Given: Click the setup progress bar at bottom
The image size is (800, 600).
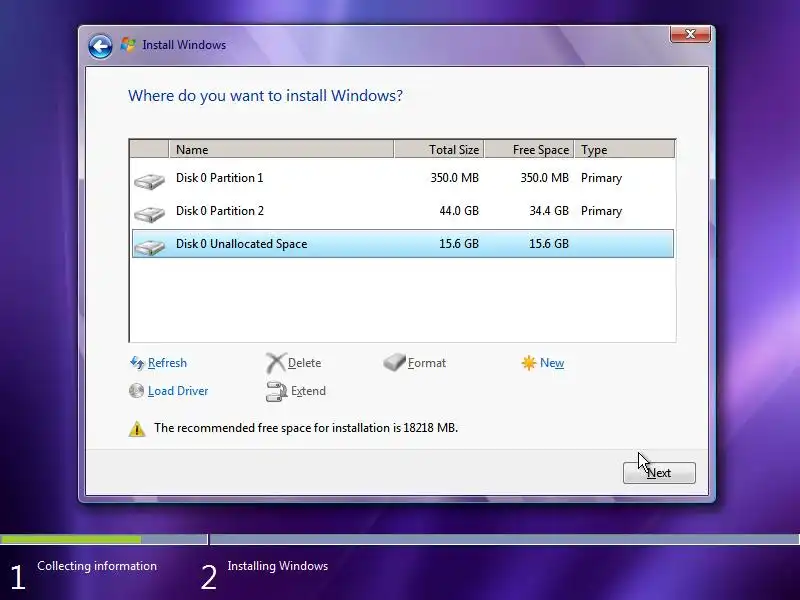Looking at the screenshot, I should (x=400, y=539).
